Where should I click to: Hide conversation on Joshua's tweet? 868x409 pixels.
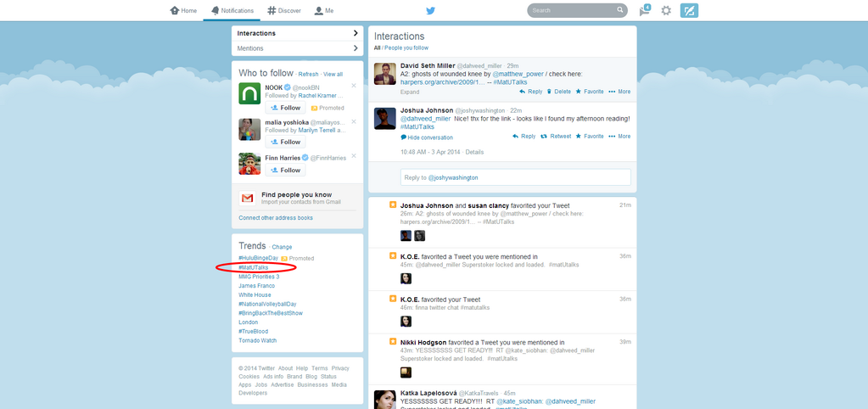[x=427, y=137]
